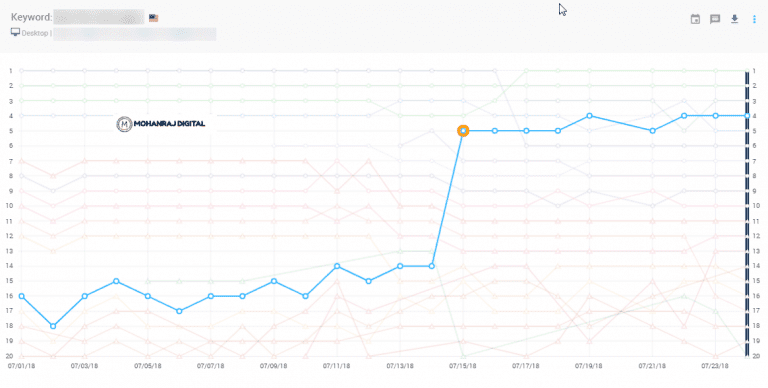Select blue point above 07/17/18 at rank 5
This screenshot has height=388, width=768.
click(x=527, y=131)
